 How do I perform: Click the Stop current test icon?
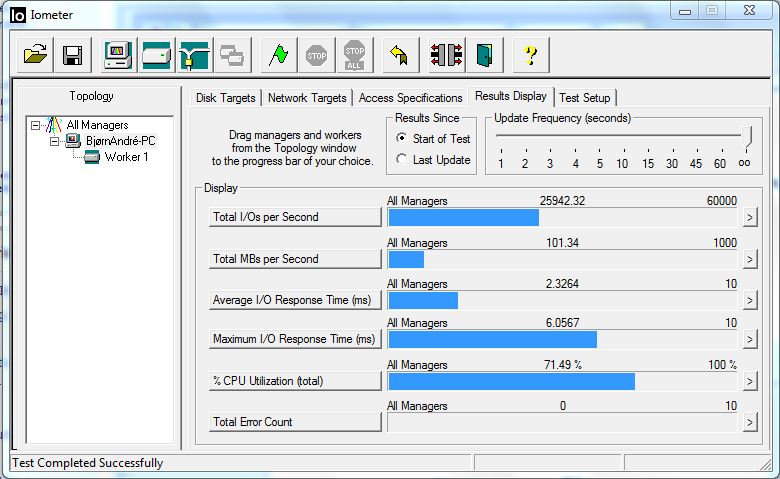click(316, 55)
